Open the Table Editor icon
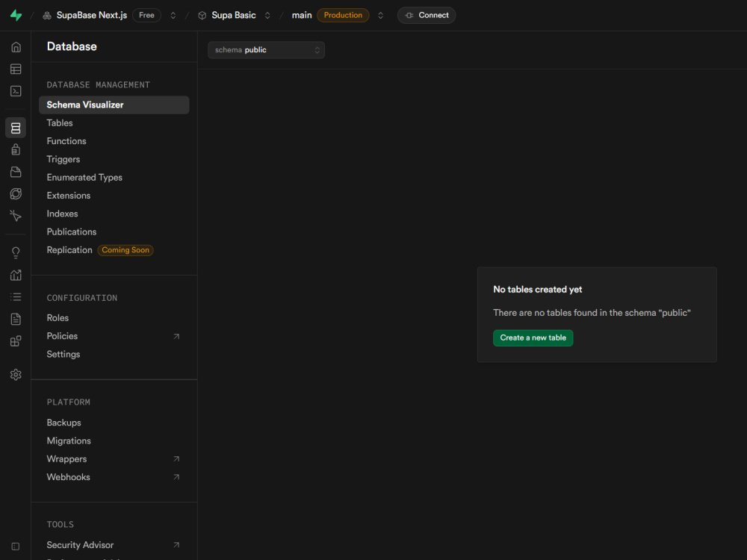The width and height of the screenshot is (747, 560). pos(16,69)
